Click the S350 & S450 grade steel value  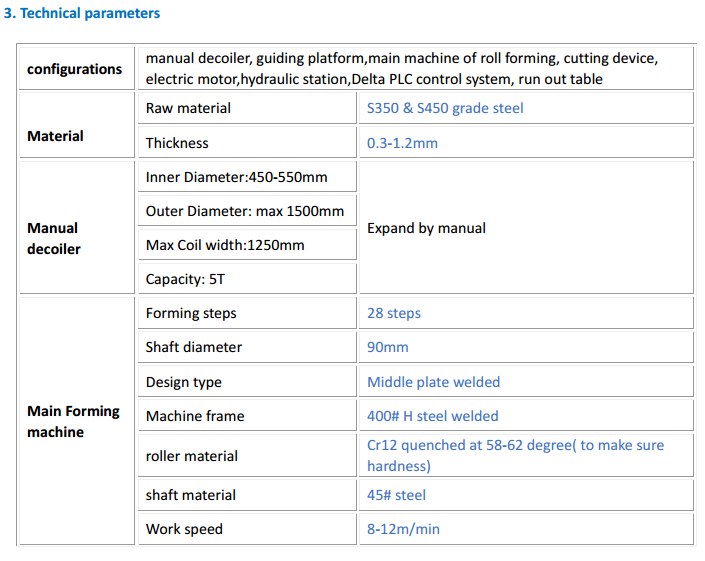(445, 108)
